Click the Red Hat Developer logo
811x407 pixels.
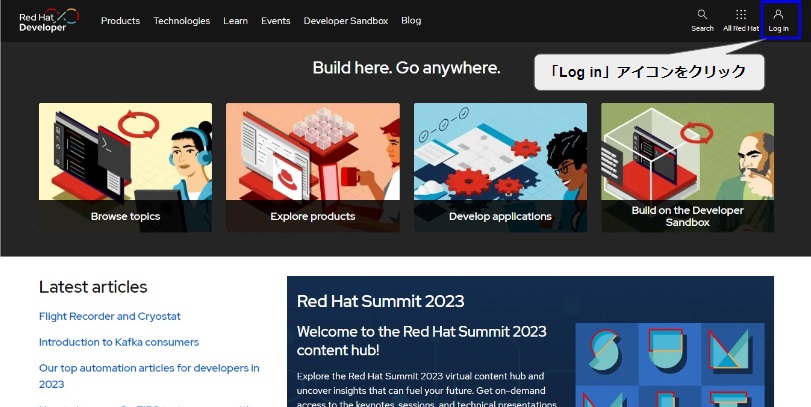(49, 20)
